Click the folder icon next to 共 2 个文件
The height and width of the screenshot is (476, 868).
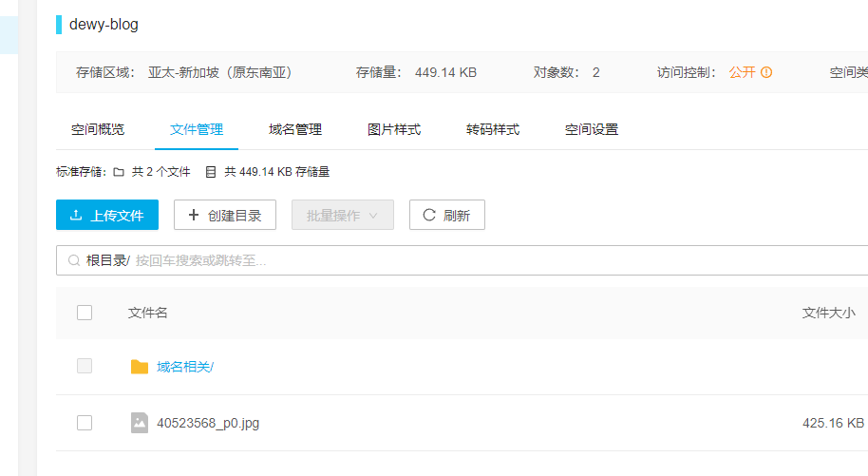click(x=119, y=172)
